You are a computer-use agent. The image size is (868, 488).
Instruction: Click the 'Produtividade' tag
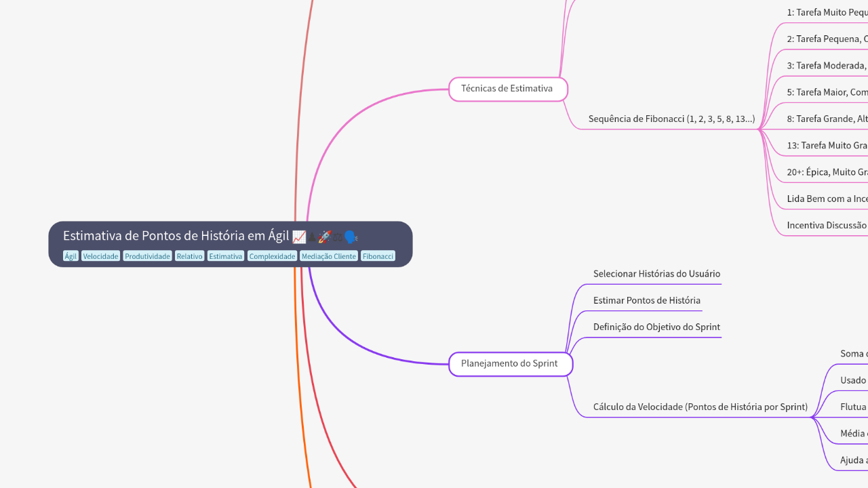coord(147,256)
